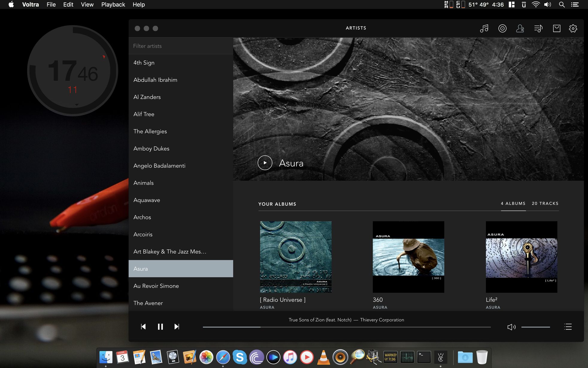Screen dimensions: 588x368
Task: Switch to the 4 Albums tab
Action: pyautogui.click(x=513, y=203)
